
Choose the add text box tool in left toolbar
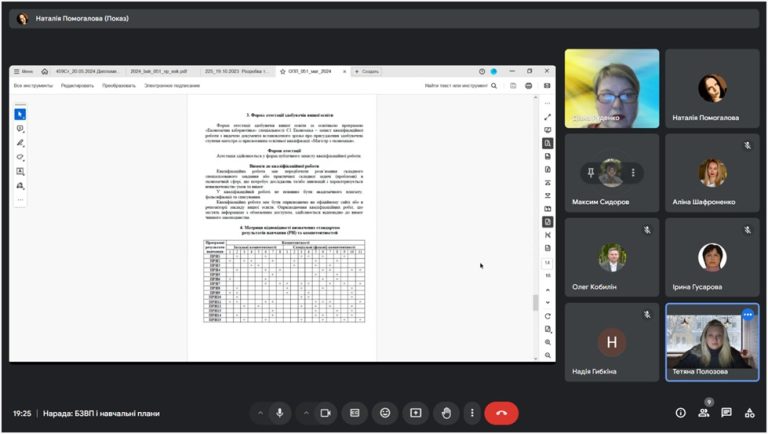[20, 171]
